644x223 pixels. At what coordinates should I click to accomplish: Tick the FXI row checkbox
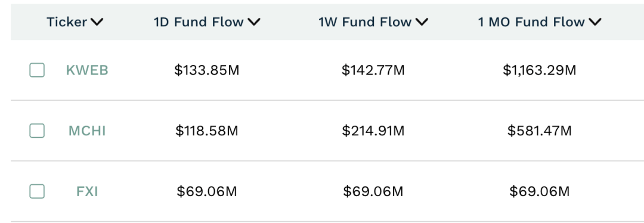(37, 191)
